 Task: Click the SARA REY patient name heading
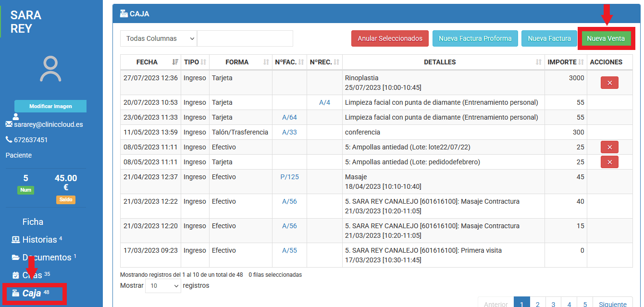pos(26,22)
